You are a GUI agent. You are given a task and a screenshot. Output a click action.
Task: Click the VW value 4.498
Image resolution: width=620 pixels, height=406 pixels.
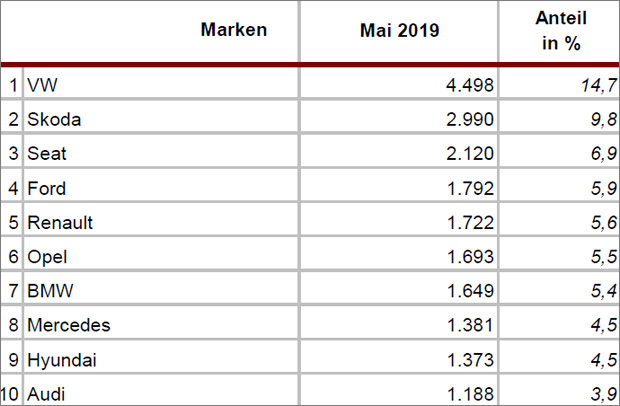pyautogui.click(x=469, y=85)
